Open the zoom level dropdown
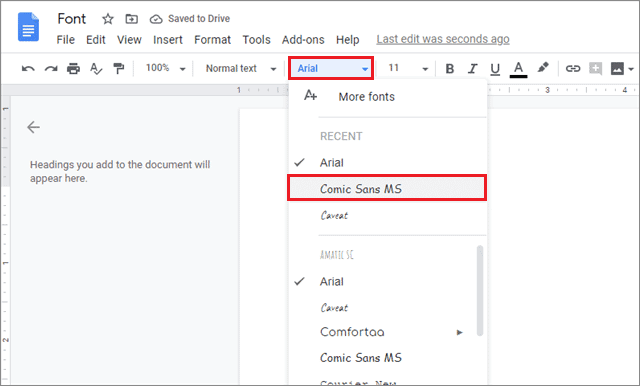 coord(166,68)
